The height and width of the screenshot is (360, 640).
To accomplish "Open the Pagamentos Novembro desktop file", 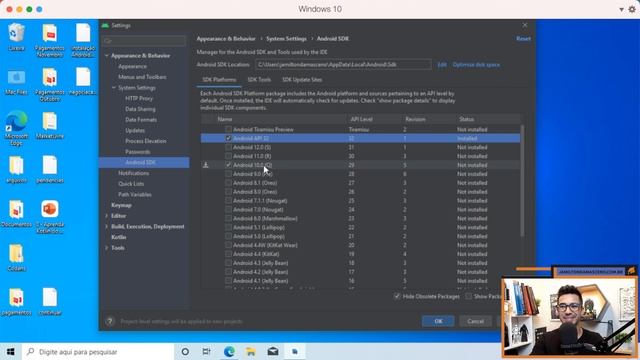I will tap(49, 40).
